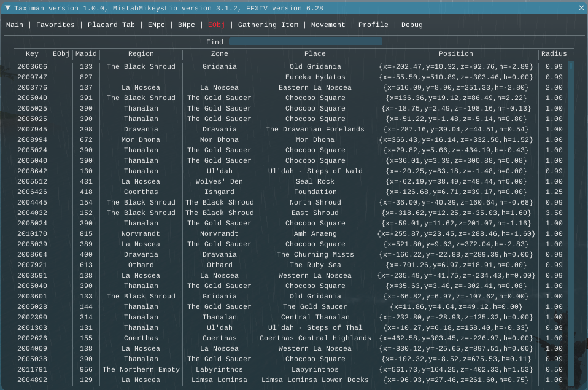Image resolution: width=588 pixels, height=390 pixels.
Task: Select the red EObj tab
Action: (x=217, y=25)
